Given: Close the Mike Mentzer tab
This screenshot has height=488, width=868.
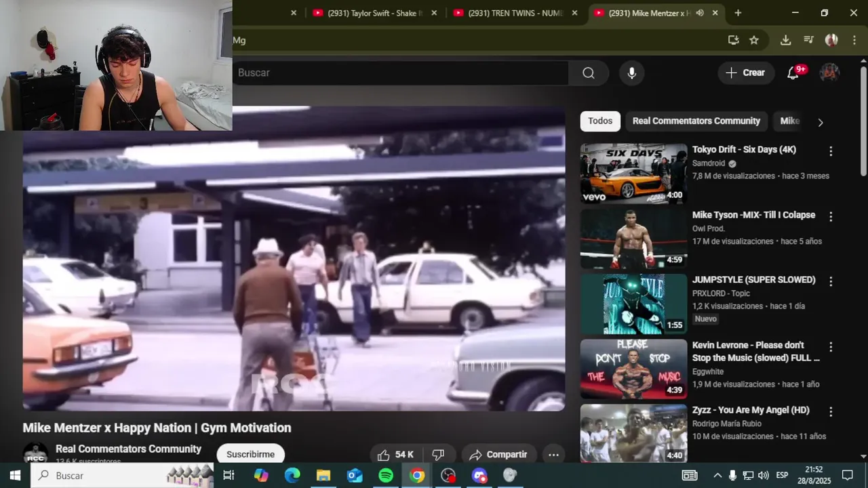Looking at the screenshot, I should point(715,13).
